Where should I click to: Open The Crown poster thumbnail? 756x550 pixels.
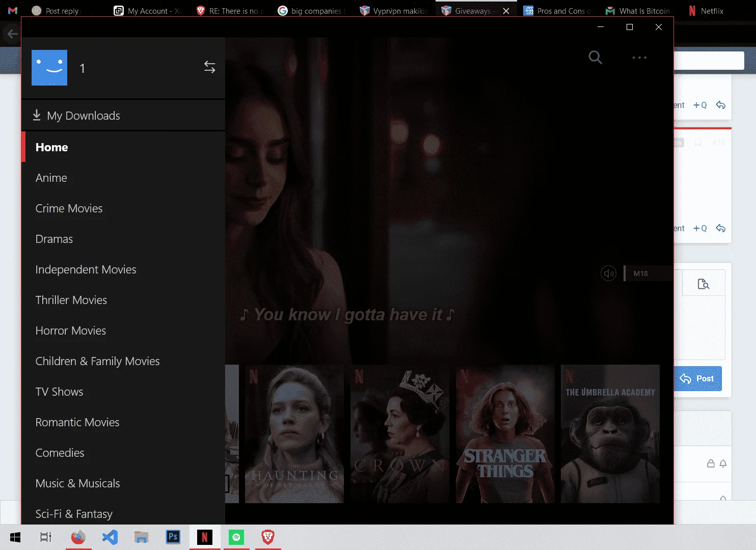coord(400,434)
